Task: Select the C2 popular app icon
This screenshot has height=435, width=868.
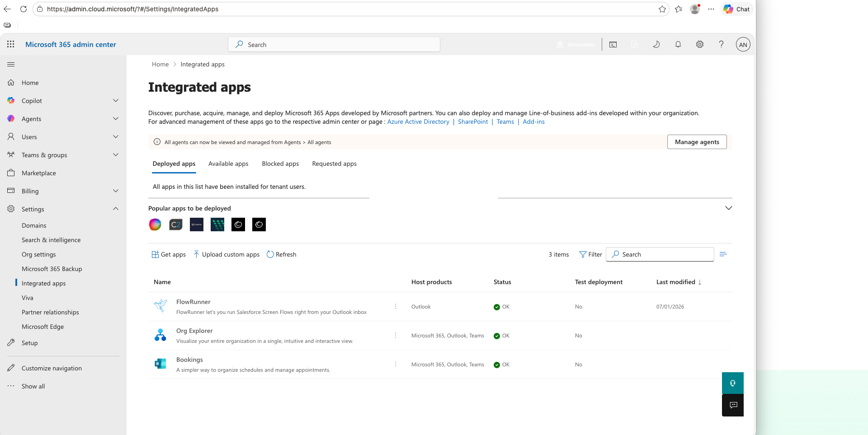Action: click(176, 225)
